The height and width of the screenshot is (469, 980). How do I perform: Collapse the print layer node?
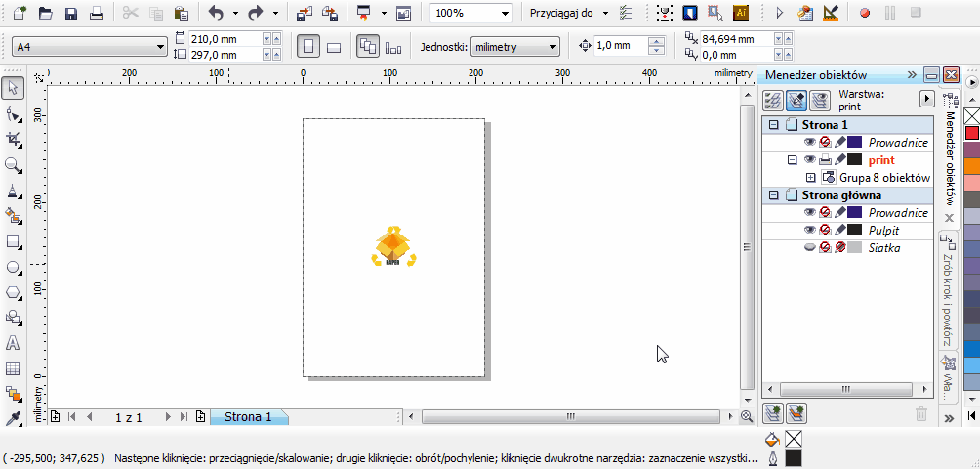[x=792, y=160]
